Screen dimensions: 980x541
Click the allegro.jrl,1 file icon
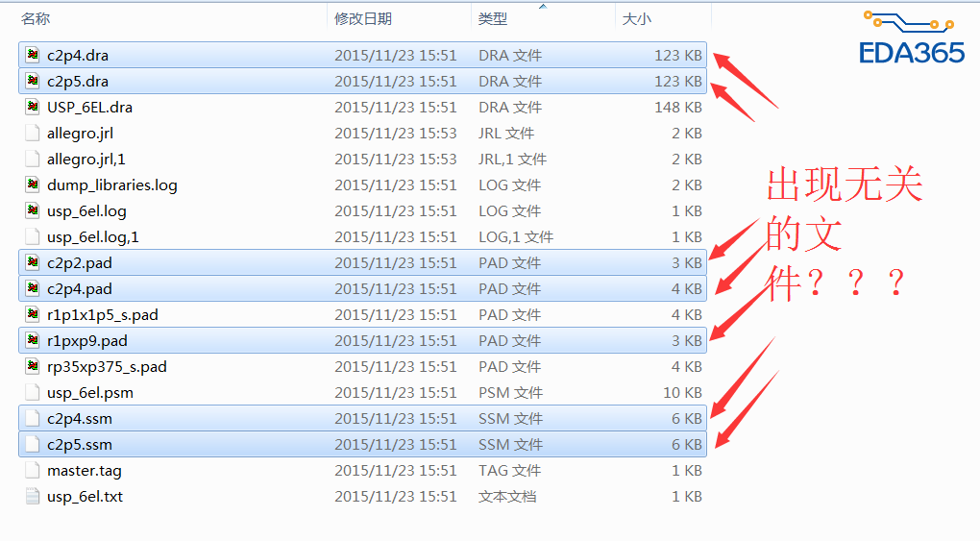coord(33,159)
